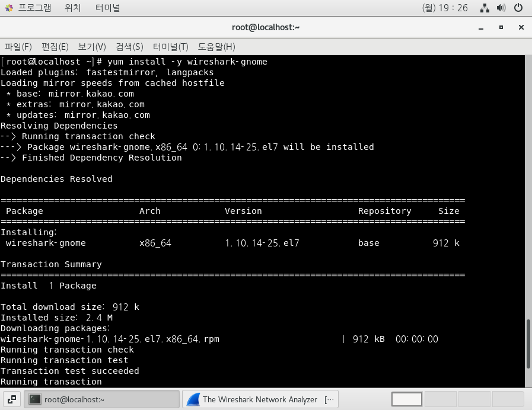Image resolution: width=532 pixels, height=410 pixels.
Task: Close the root@localhost terminal window
Action: pos(521,27)
